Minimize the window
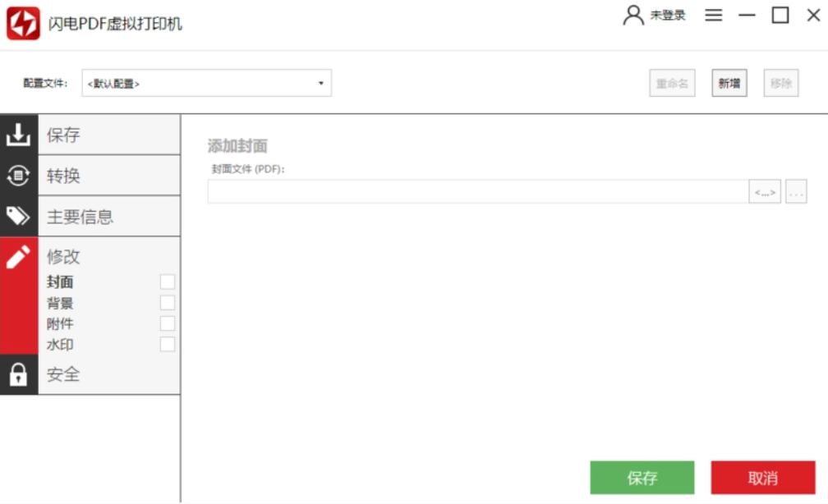This screenshot has width=828, height=504. click(x=747, y=16)
